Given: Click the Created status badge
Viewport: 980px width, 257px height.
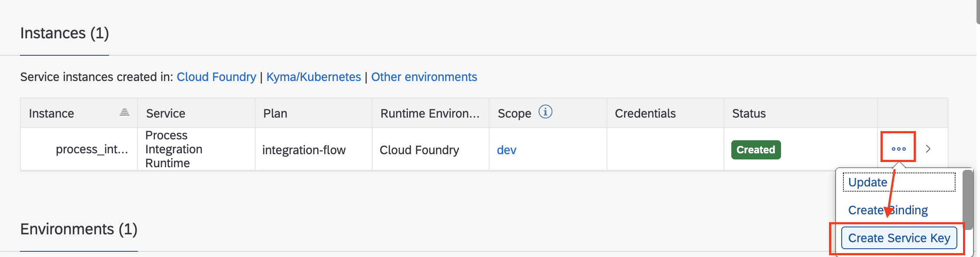Looking at the screenshot, I should pos(756,150).
